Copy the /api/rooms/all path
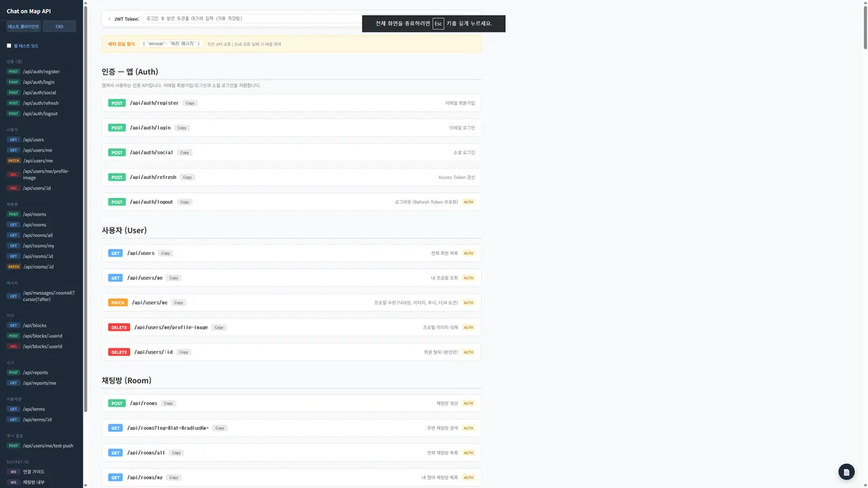 click(176, 453)
